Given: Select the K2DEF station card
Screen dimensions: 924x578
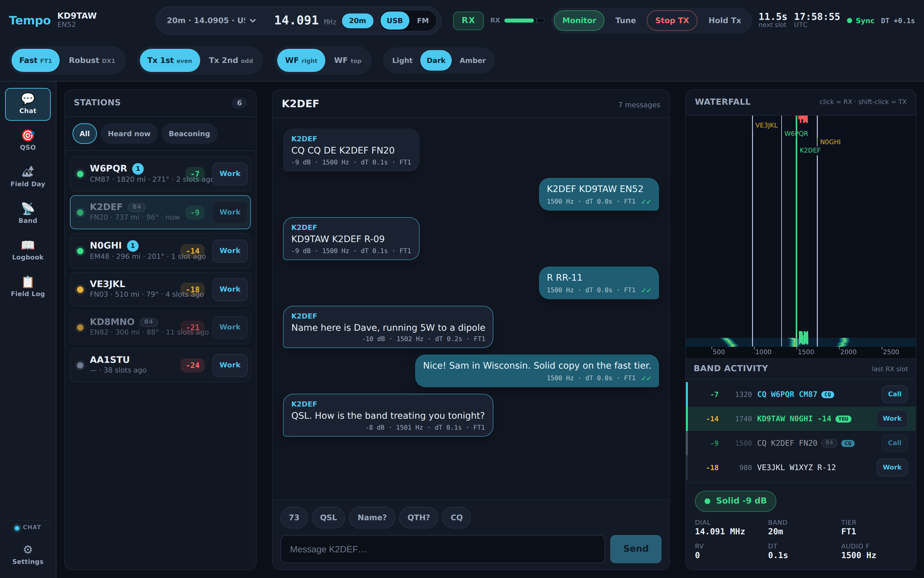Looking at the screenshot, I should (x=160, y=213).
